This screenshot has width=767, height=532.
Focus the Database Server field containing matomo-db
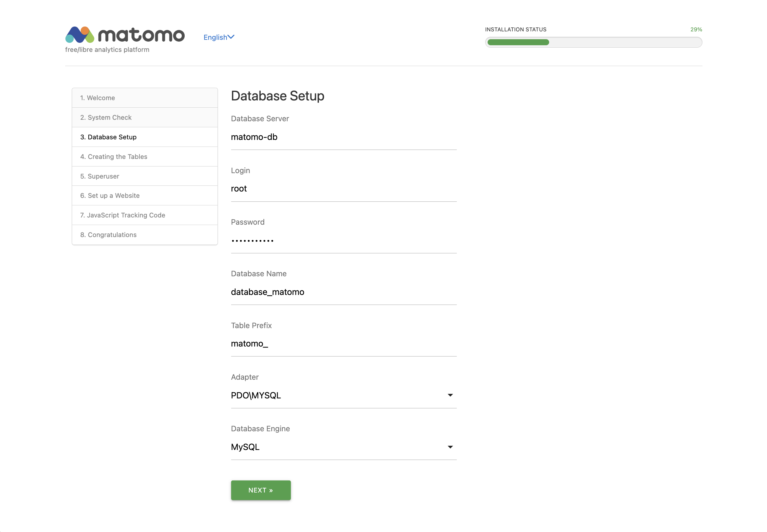tap(343, 137)
